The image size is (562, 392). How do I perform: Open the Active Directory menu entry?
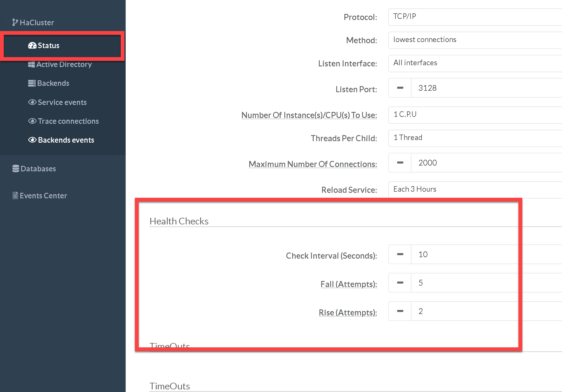point(64,64)
